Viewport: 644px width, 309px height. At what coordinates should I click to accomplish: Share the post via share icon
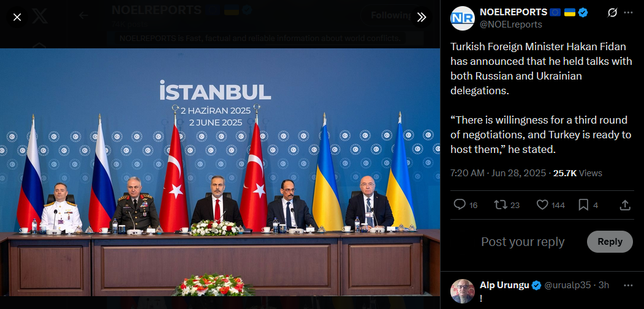[x=624, y=205]
